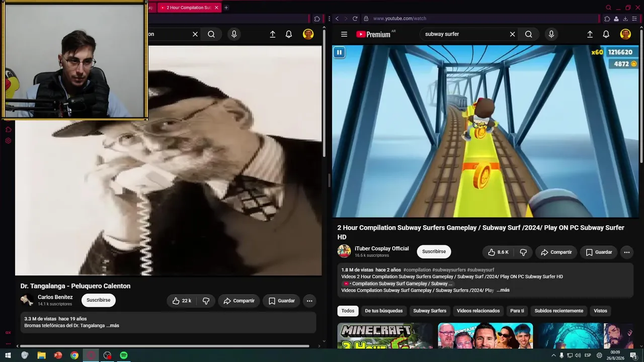
Task: Open left pane split-view options menu
Action: tap(329, 19)
